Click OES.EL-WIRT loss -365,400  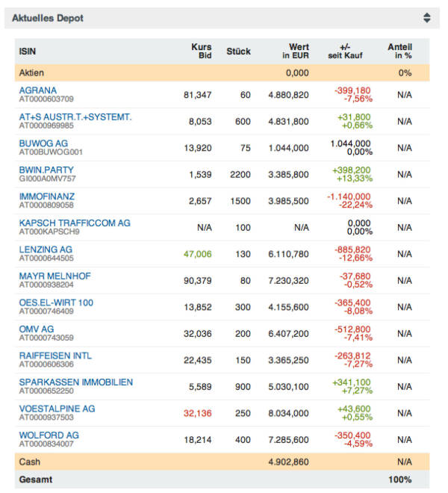pyautogui.click(x=352, y=303)
